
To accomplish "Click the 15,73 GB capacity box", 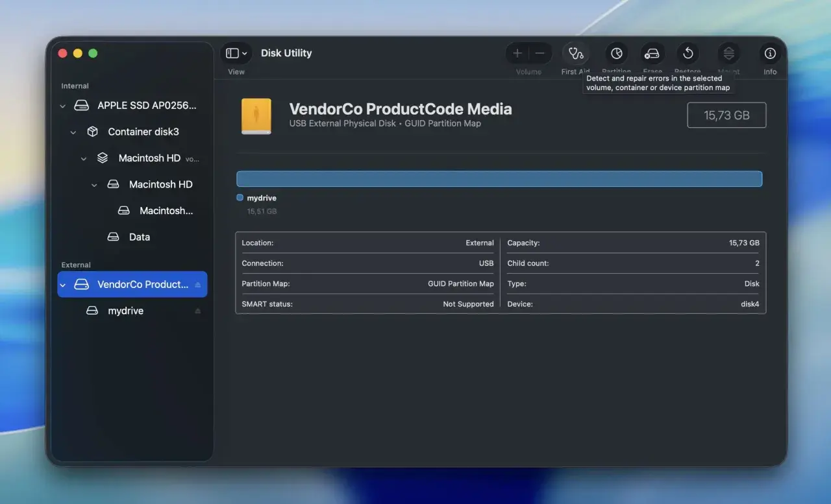I will tap(726, 115).
